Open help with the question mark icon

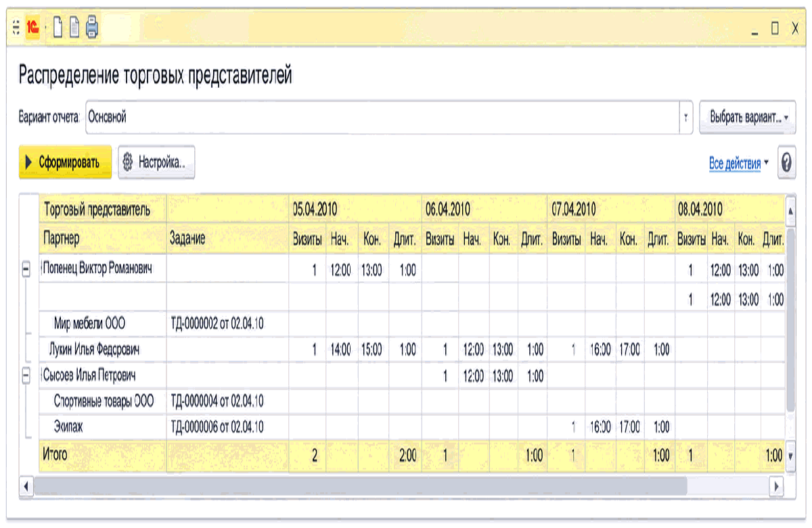point(786,163)
